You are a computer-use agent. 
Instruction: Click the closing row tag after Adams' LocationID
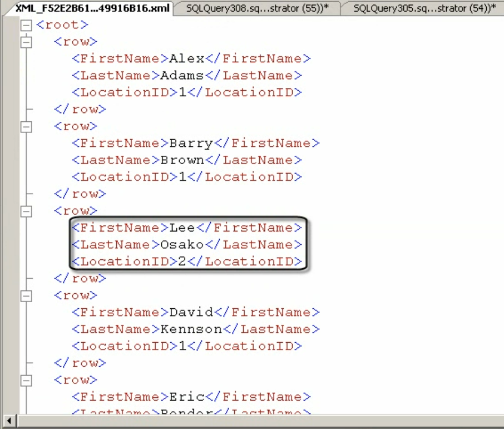[x=80, y=110]
